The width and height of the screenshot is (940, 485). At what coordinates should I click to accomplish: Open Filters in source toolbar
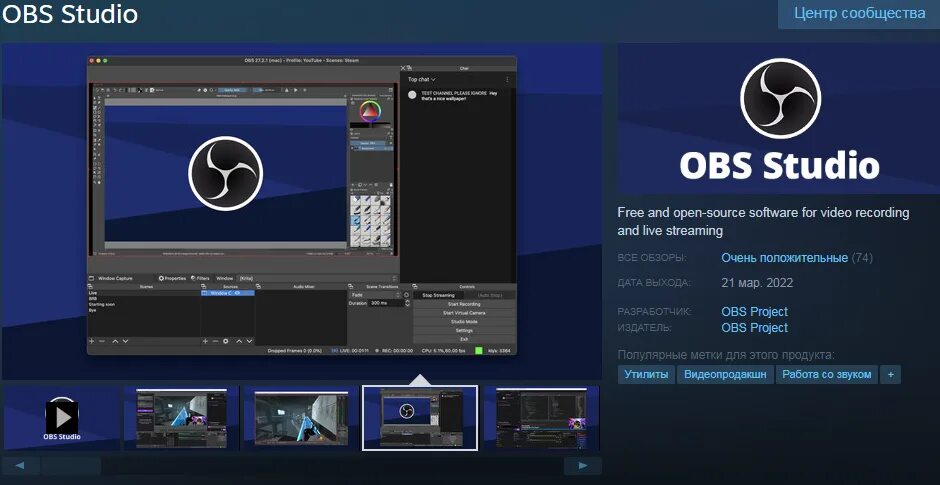(200, 278)
